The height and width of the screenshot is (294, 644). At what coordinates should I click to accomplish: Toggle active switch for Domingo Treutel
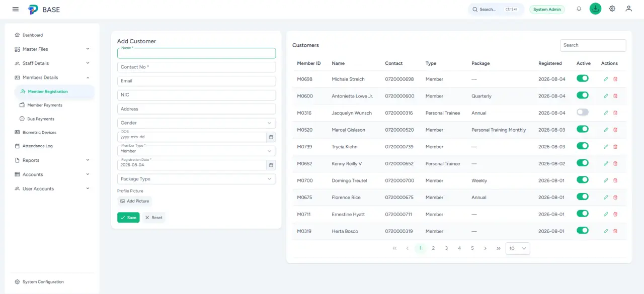click(x=583, y=179)
